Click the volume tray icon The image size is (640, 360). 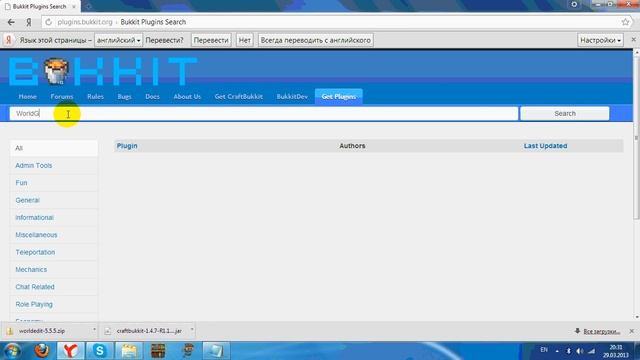(580, 351)
